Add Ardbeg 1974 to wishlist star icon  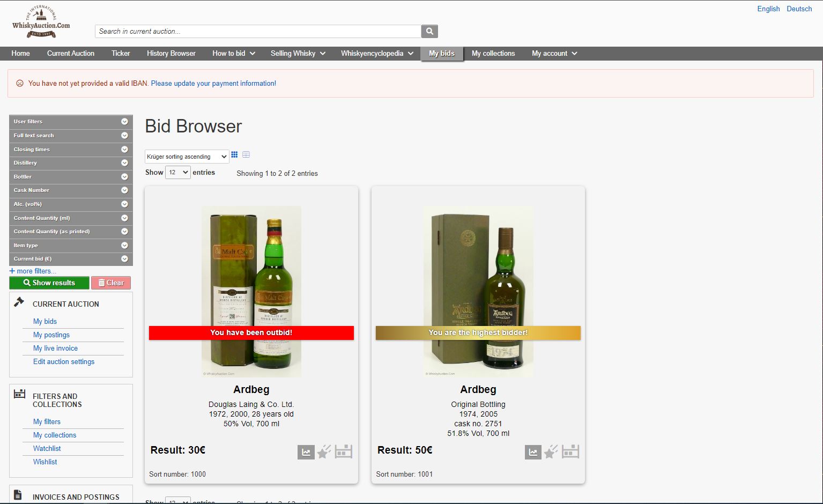point(551,452)
